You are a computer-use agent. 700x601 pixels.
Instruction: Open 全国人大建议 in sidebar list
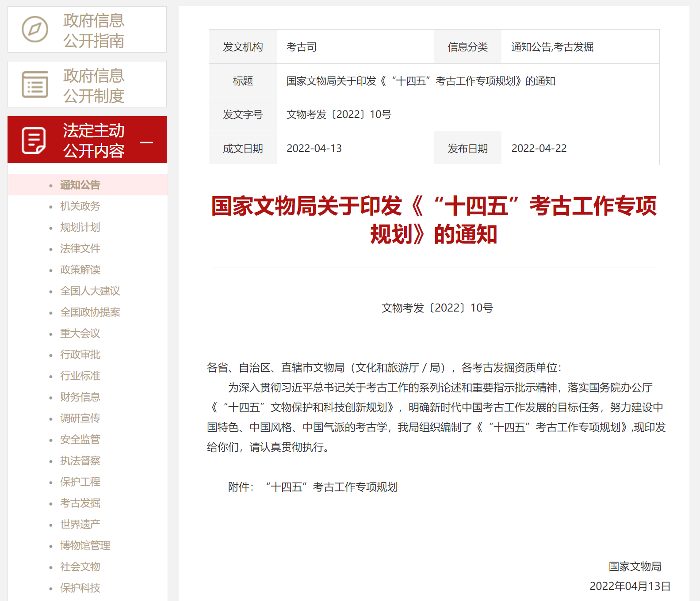(x=90, y=291)
